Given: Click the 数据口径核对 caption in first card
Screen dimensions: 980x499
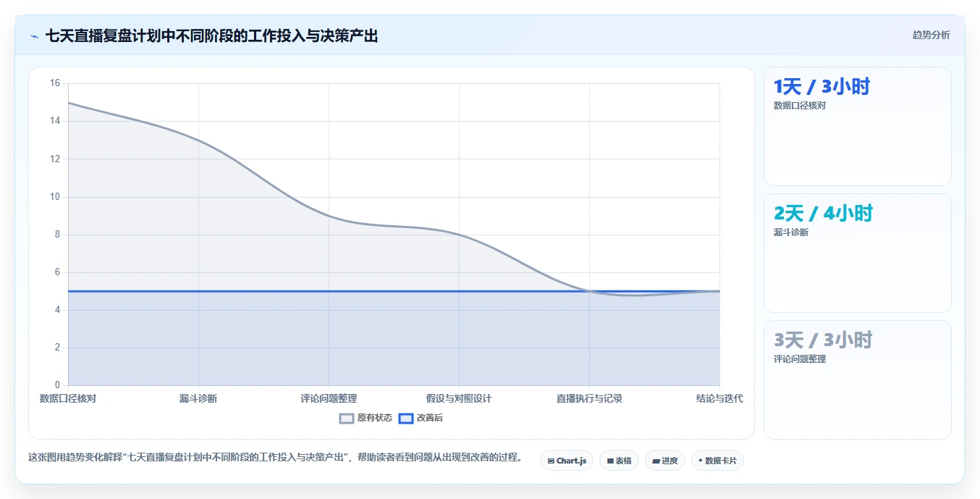Looking at the screenshot, I should tap(800, 106).
